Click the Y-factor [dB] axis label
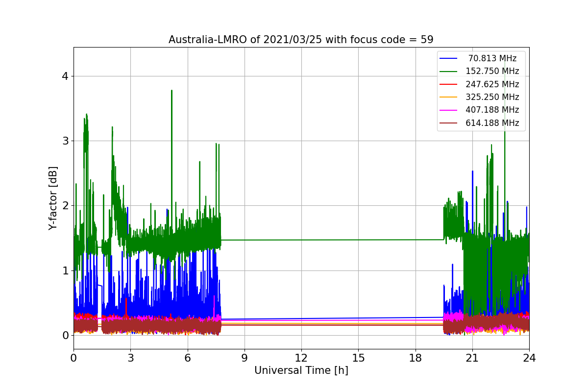The image size is (588, 392). pyautogui.click(x=53, y=198)
